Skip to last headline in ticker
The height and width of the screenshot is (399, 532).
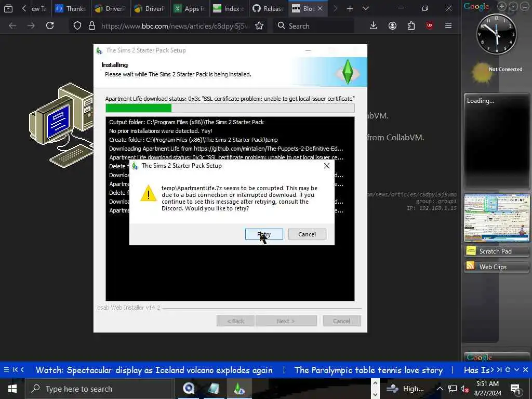point(499,370)
